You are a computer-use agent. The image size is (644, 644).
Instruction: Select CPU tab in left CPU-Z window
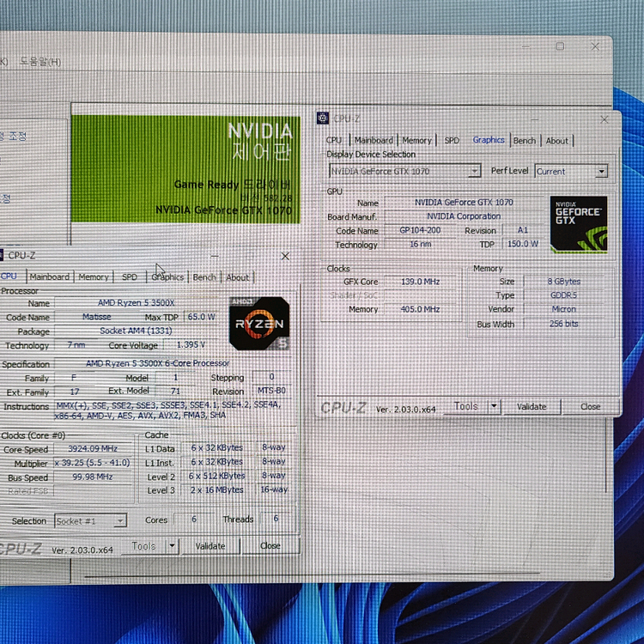coord(9,276)
